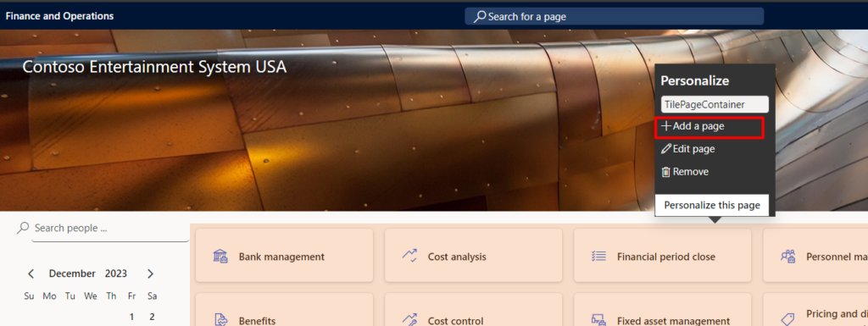This screenshot has width=868, height=326.
Task: Click the Cost control tile icon
Action: [x=409, y=320]
